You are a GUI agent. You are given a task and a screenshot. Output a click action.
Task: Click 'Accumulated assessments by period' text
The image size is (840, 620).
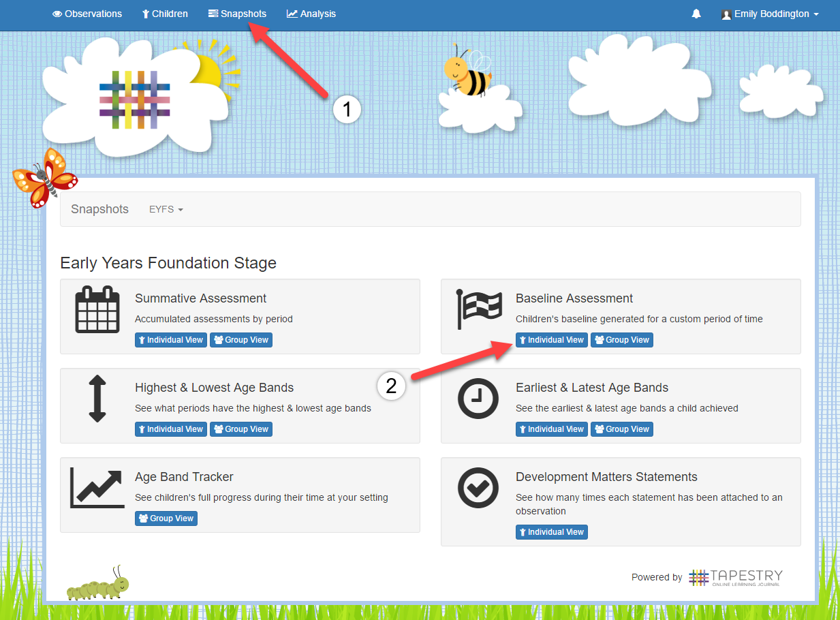[213, 319]
